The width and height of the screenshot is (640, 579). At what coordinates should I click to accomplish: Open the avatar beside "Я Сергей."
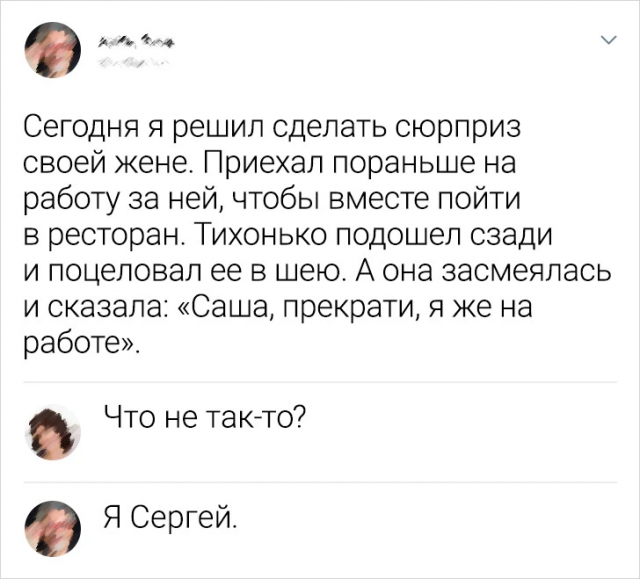pos(52,528)
